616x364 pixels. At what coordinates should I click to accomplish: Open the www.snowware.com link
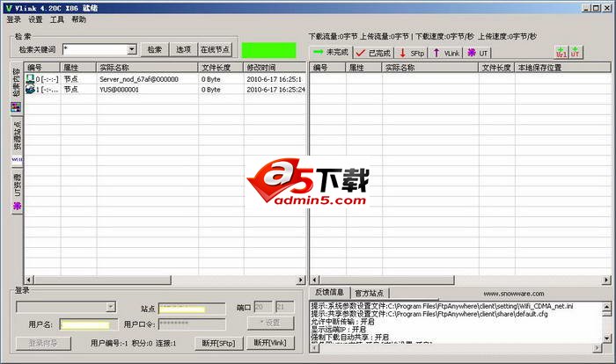tap(514, 294)
